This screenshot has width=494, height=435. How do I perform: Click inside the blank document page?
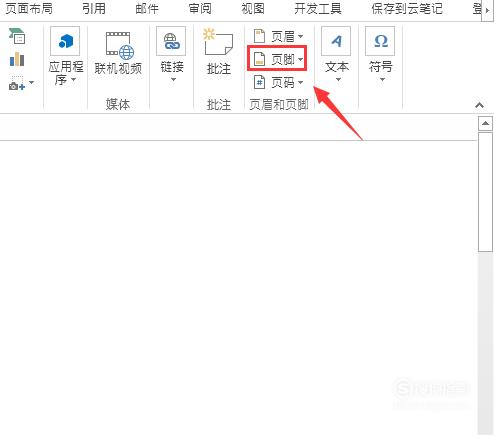(x=238, y=287)
